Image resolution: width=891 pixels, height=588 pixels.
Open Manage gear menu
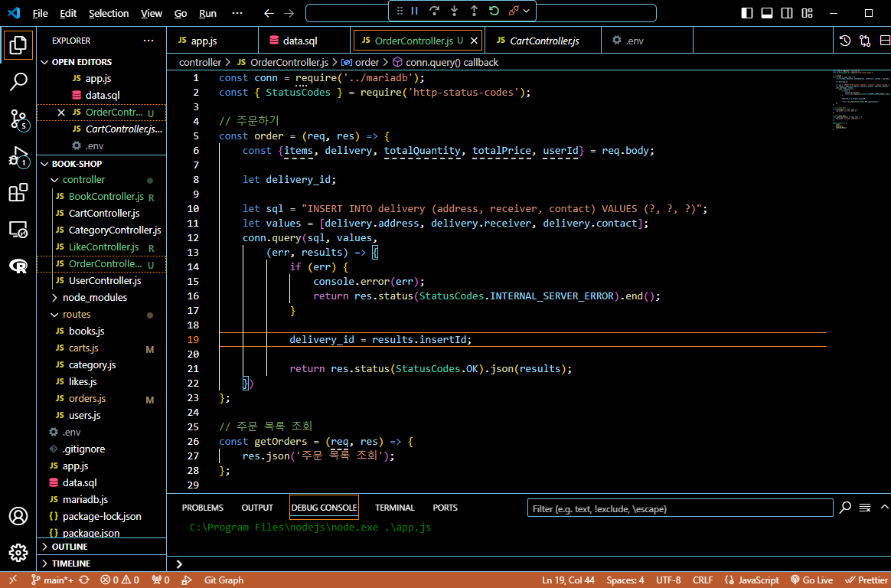click(x=18, y=552)
